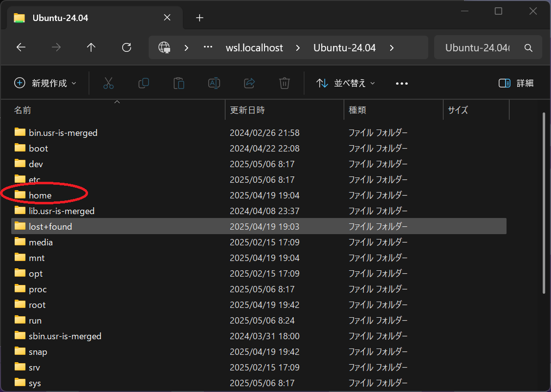The width and height of the screenshot is (551, 392).
Task: Select the bin.usr-is-merged folder
Action: point(259,133)
